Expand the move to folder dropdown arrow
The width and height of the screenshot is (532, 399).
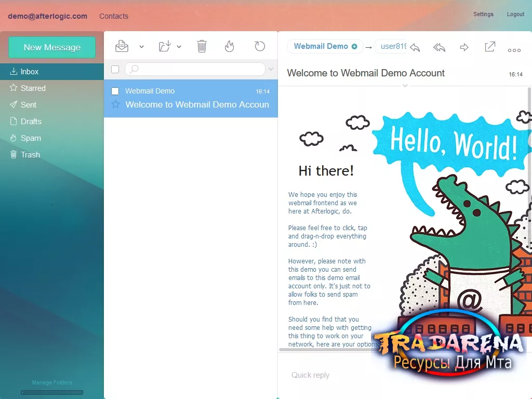point(179,47)
